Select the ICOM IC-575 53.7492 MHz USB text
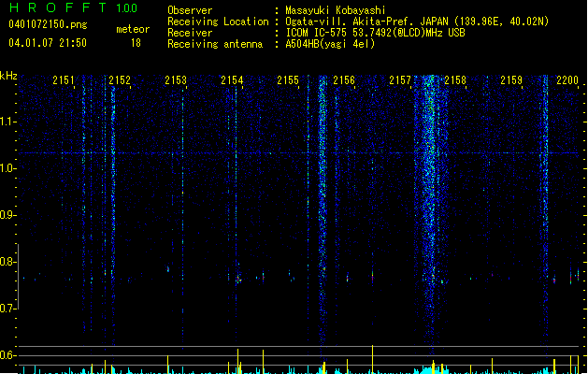588x374 pixels. coord(375,33)
